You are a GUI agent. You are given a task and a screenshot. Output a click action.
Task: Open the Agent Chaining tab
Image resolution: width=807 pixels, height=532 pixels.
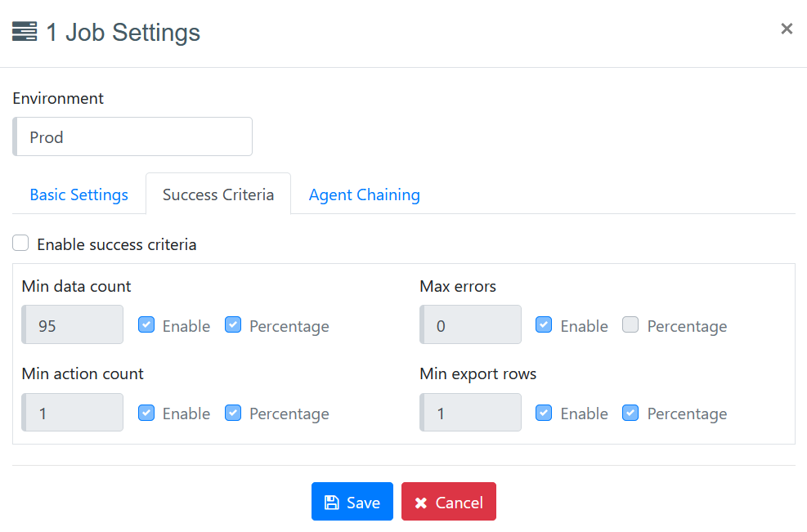tap(364, 194)
